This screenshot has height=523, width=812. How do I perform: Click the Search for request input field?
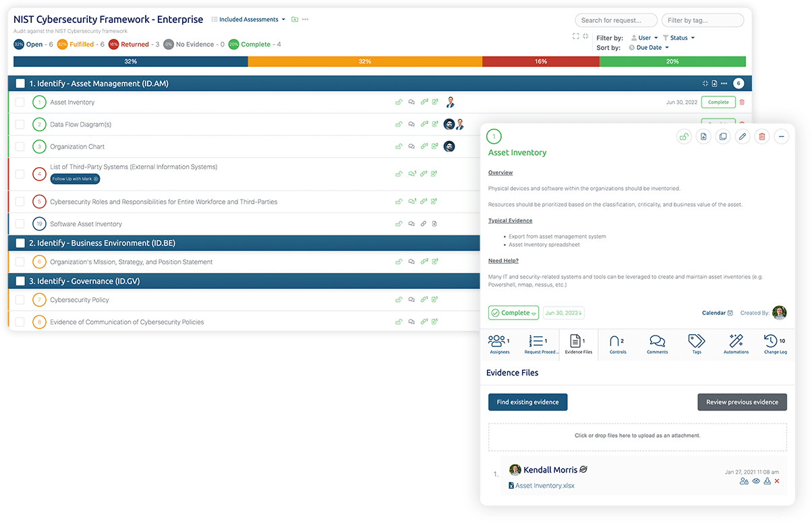click(615, 20)
